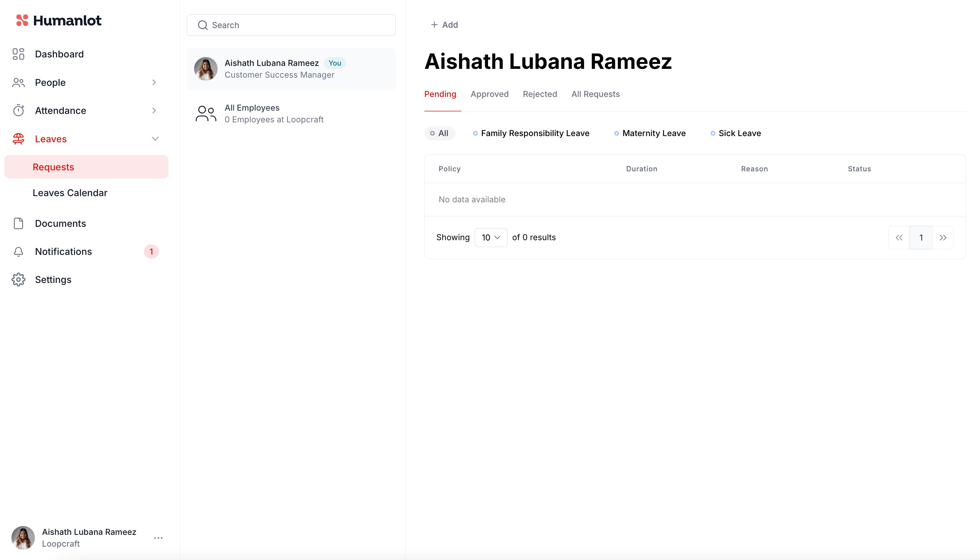Viewport: 980px width, 560px height.
Task: Open Dashboard via its grid icon
Action: click(x=18, y=54)
